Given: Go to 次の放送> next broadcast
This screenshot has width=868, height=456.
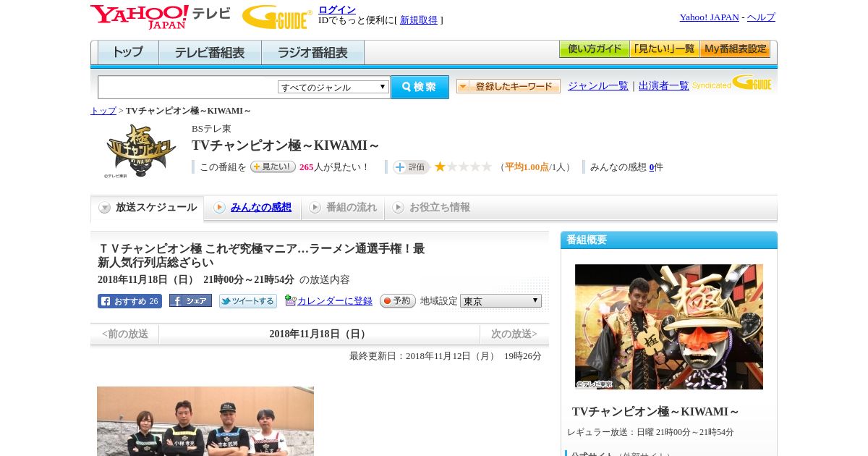Looking at the screenshot, I should click(514, 334).
